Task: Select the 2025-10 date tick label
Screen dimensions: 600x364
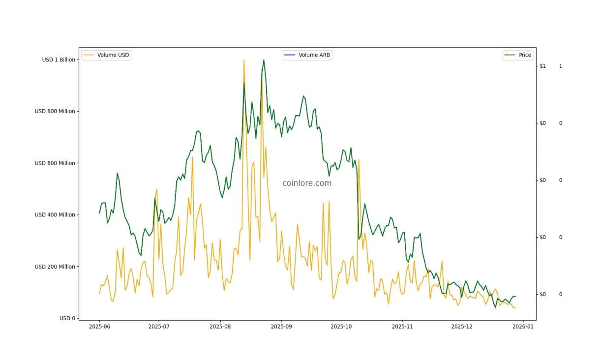Action: [341, 326]
